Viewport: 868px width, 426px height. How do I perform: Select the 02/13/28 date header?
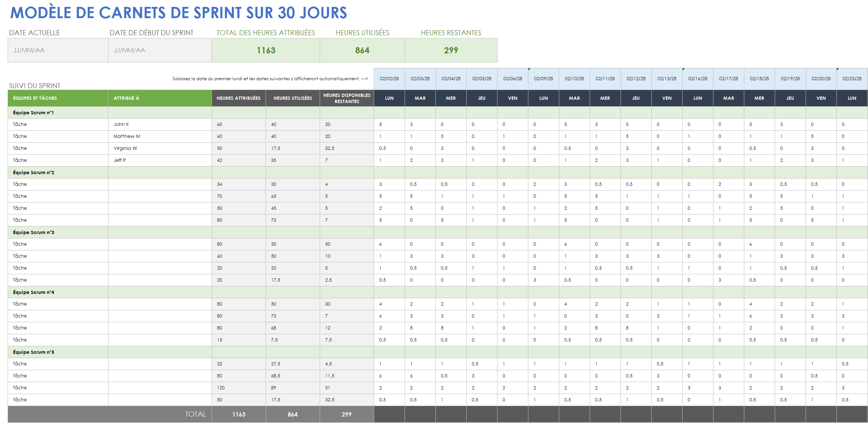[x=667, y=79]
